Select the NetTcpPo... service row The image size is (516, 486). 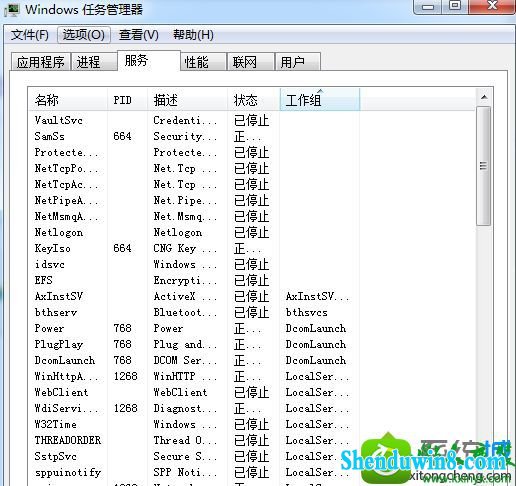click(252, 168)
